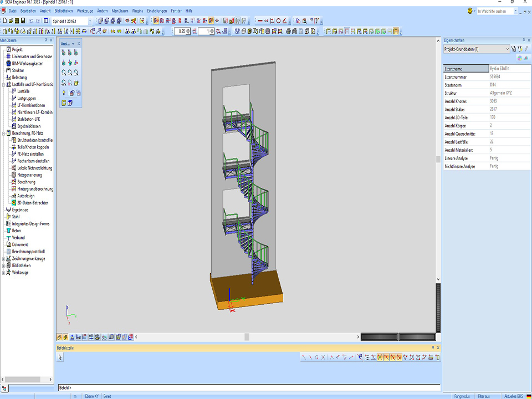
Task: Click the filter funnel icon in Eigenschaften
Action: click(520, 49)
